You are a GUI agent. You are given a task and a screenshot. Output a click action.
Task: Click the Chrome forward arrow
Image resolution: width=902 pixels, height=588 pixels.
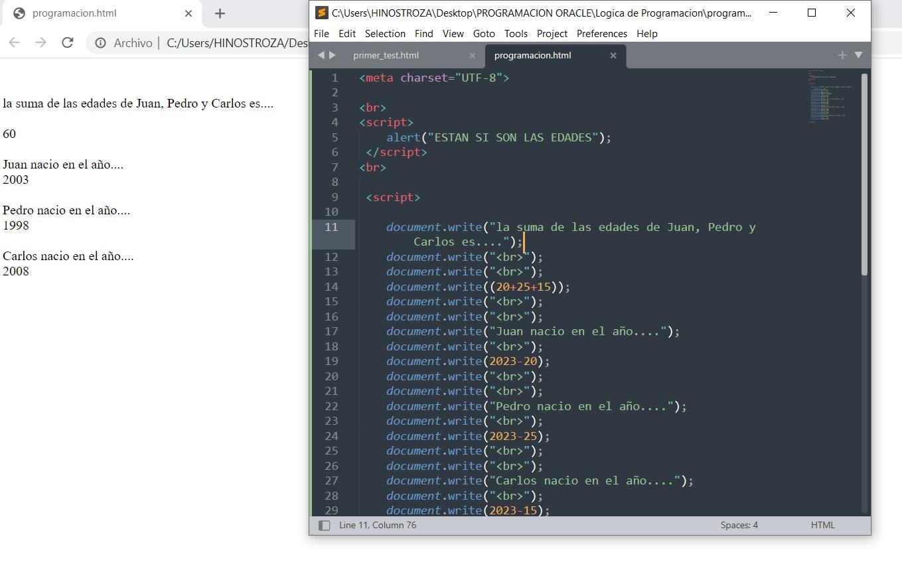pos(40,42)
